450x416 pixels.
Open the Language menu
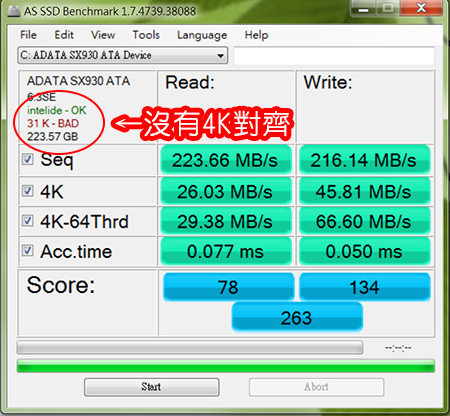point(202,35)
